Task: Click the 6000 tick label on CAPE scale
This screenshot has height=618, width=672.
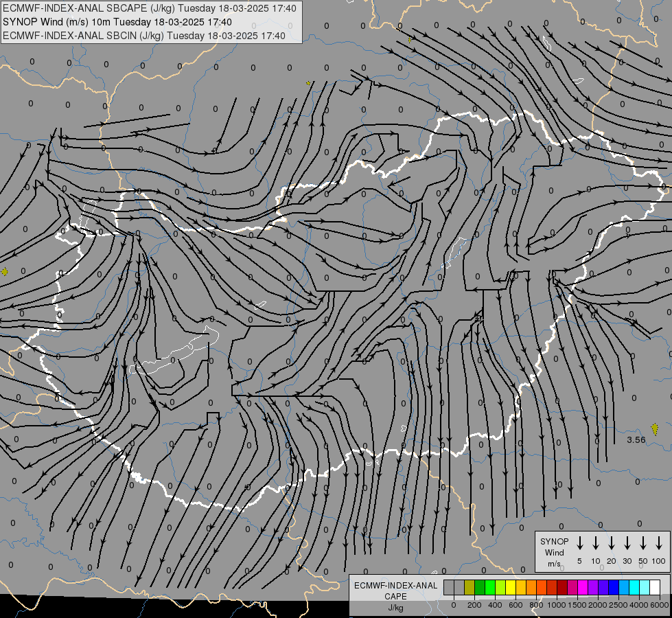Action: pos(660,605)
